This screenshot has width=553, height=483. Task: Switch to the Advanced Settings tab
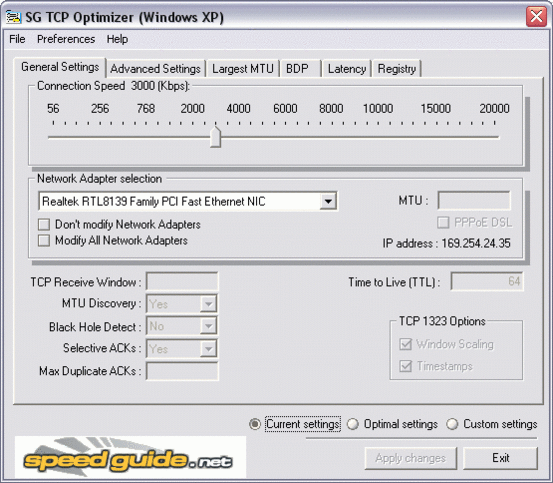(x=155, y=69)
